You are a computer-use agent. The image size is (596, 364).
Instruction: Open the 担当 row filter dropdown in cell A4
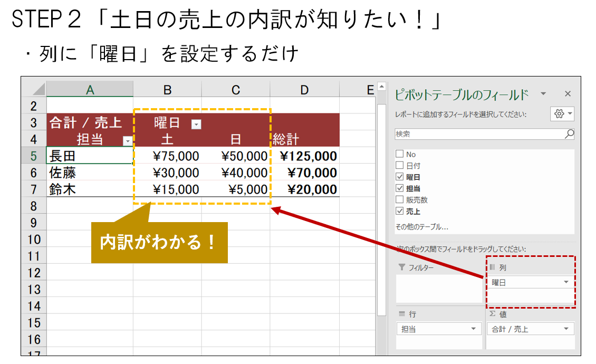tap(128, 141)
